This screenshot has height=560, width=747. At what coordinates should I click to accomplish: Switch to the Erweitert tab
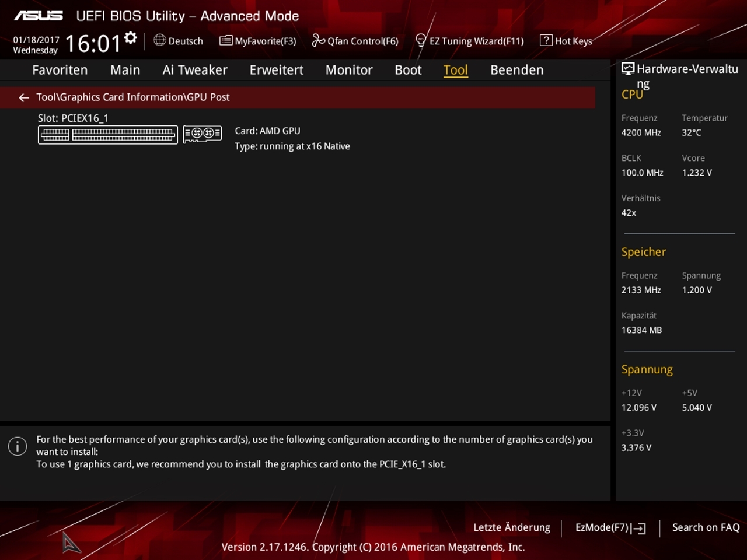(x=277, y=70)
